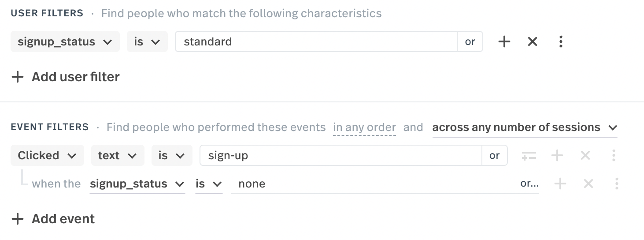This screenshot has height=240, width=644.
Task: Open the 'text' property dropdown
Action: click(x=118, y=155)
